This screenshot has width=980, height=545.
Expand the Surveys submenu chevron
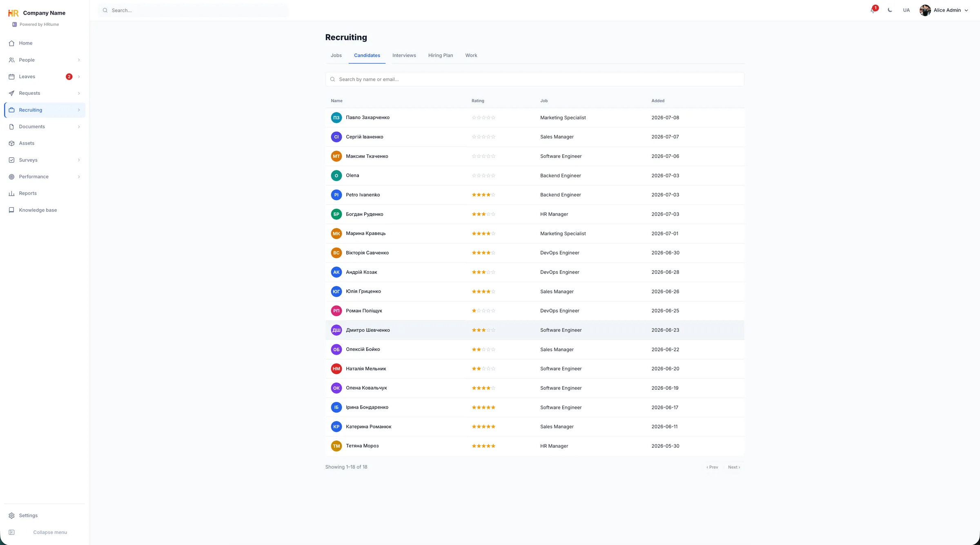[x=79, y=160]
